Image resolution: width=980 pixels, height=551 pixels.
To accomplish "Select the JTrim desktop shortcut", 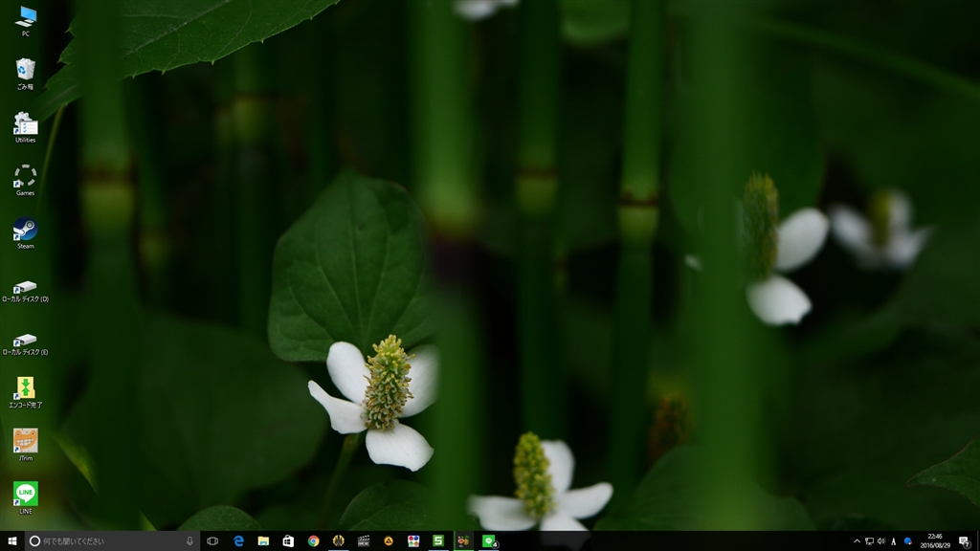I will 25,445.
